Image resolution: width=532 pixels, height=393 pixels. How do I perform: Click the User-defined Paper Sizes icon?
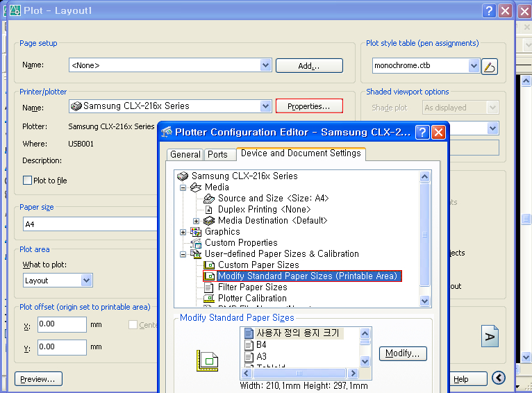click(x=196, y=254)
